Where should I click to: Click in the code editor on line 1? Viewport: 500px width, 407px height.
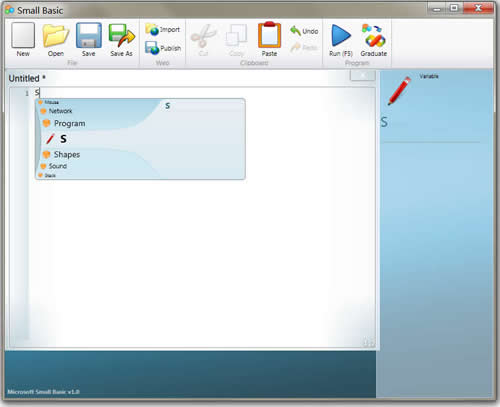pyautogui.click(x=200, y=93)
